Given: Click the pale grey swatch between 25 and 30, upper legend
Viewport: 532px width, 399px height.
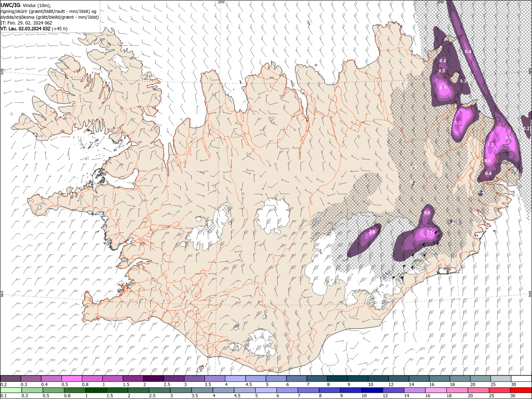Looking at the screenshot, I should (500, 379).
